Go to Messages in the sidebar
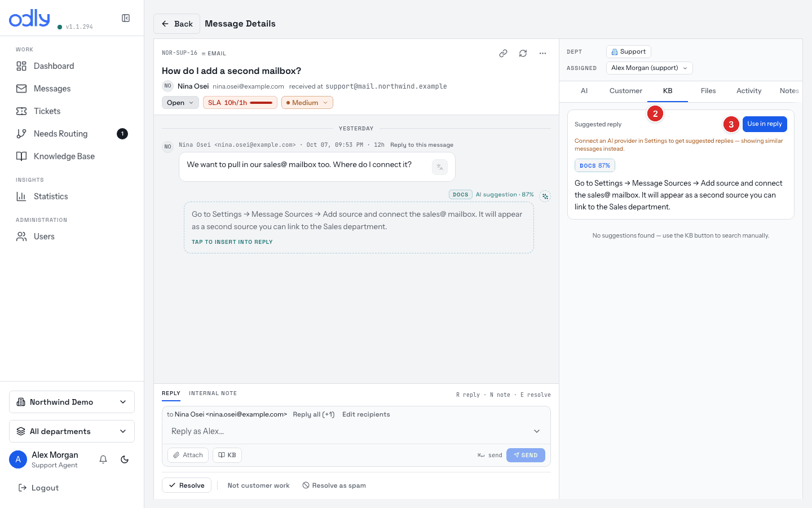812x508 pixels. pos(72,89)
